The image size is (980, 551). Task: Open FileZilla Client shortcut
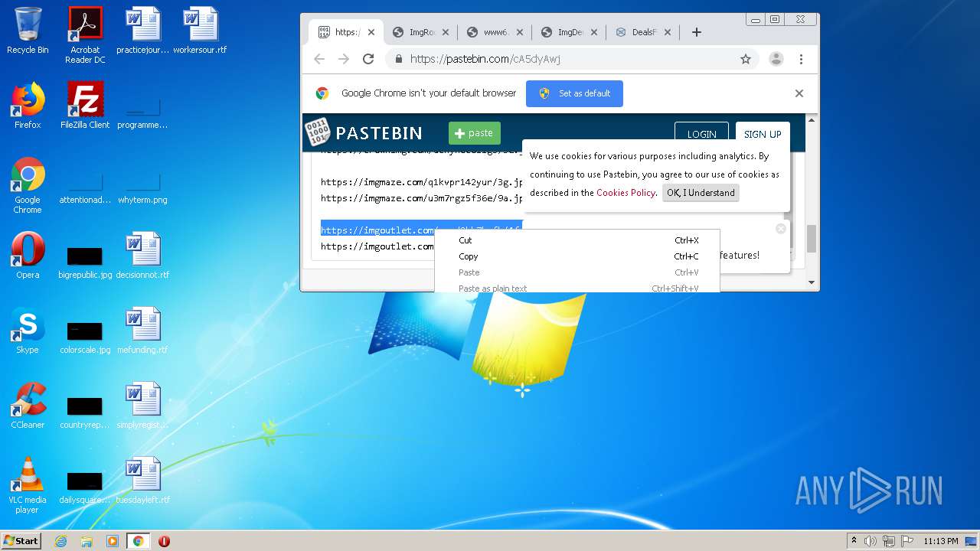coord(85,106)
